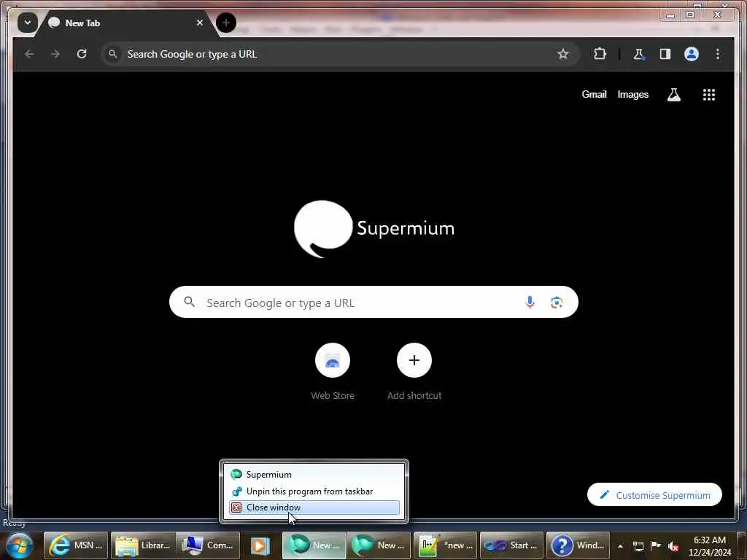Open Windows Help taskbar button

coord(578,545)
